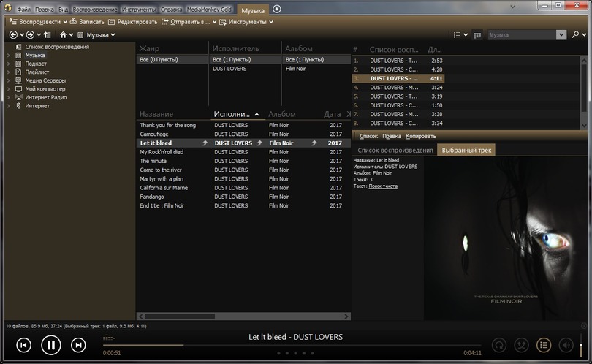This screenshot has height=364, width=592.
Task: Expand the Интернет Радио tree node
Action: click(x=9, y=97)
